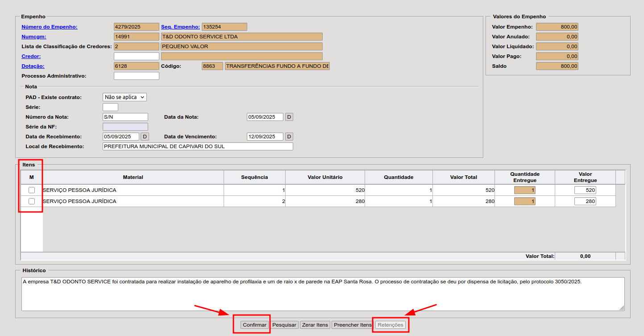The width and height of the screenshot is (644, 336).
Task: Open the Seq. Empenho link
Action: (x=180, y=27)
